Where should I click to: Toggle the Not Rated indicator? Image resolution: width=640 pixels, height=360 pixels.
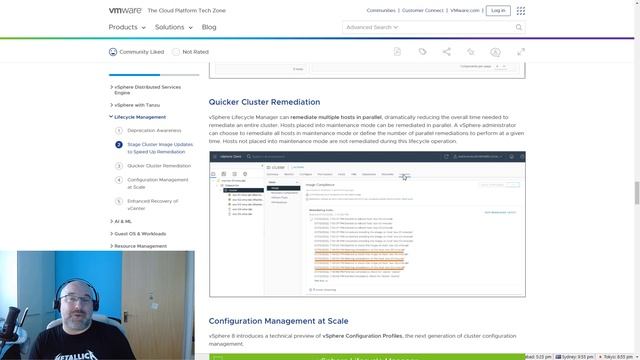176,52
